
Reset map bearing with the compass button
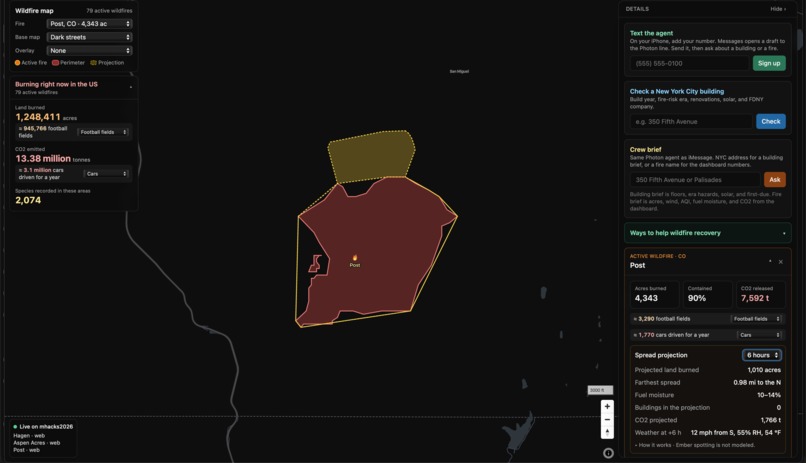click(607, 433)
